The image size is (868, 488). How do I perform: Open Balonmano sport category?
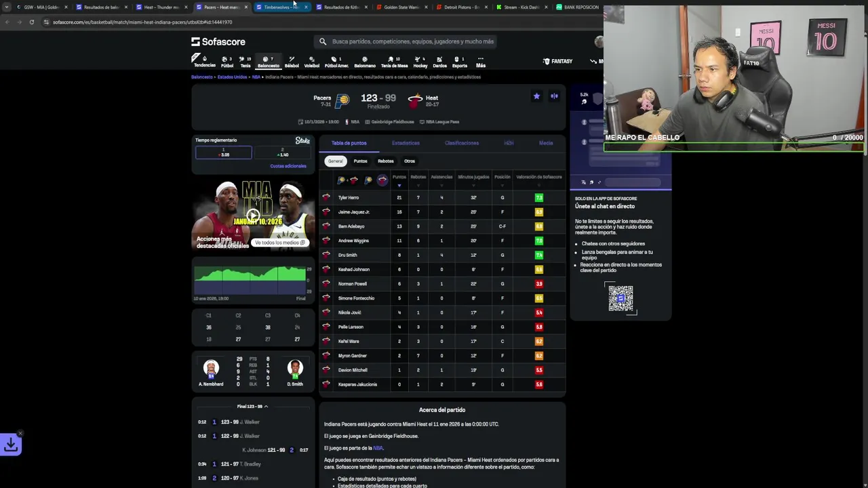(x=365, y=62)
